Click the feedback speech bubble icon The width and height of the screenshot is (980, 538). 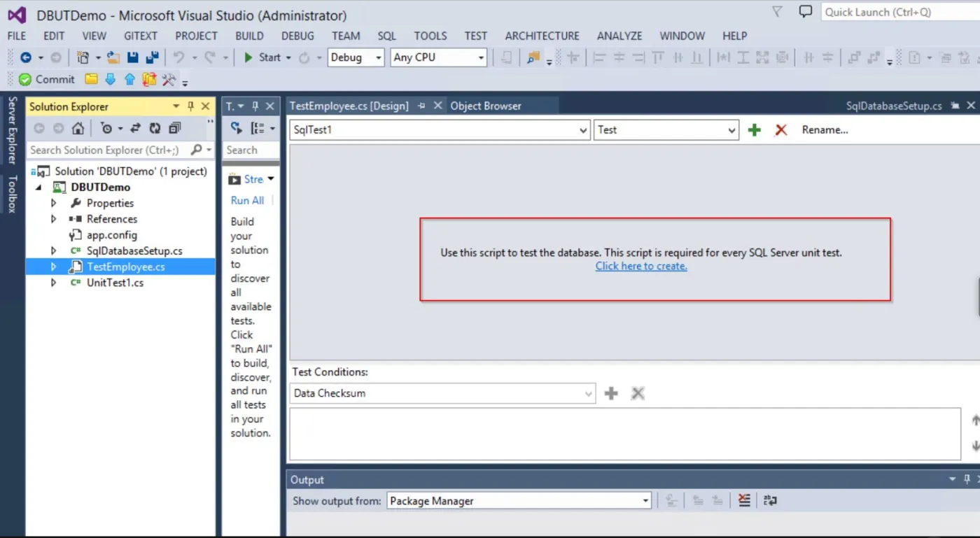pos(806,12)
